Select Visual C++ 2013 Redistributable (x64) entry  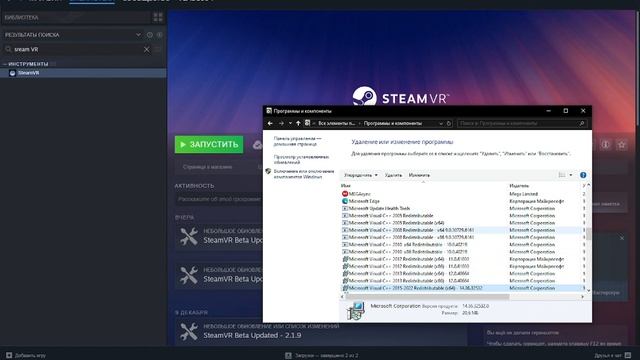(463, 273)
